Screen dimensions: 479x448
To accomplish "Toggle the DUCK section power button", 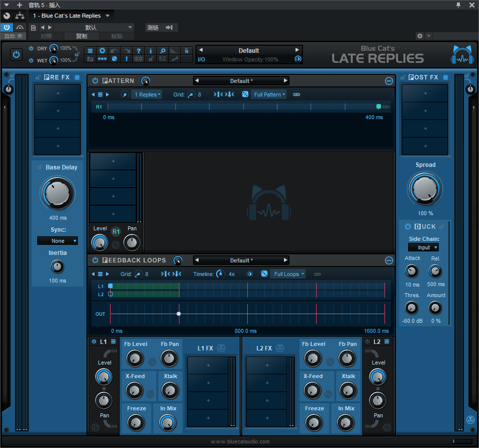I will coord(408,226).
